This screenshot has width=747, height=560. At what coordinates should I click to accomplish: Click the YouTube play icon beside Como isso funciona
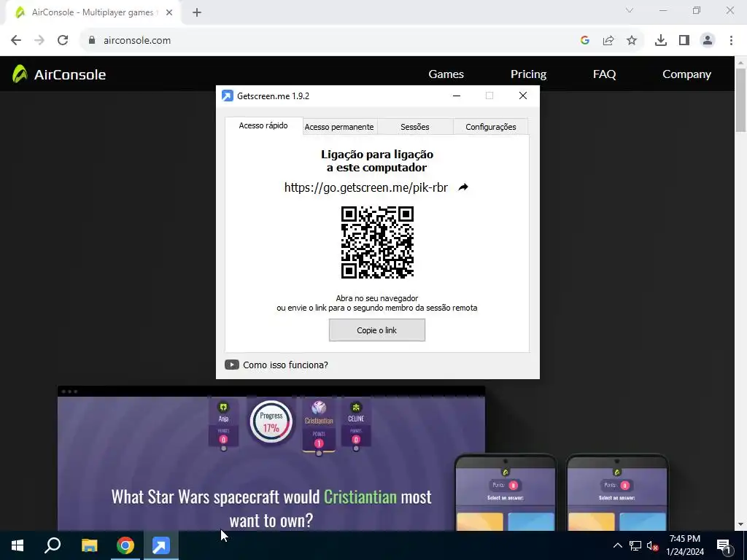tap(231, 365)
